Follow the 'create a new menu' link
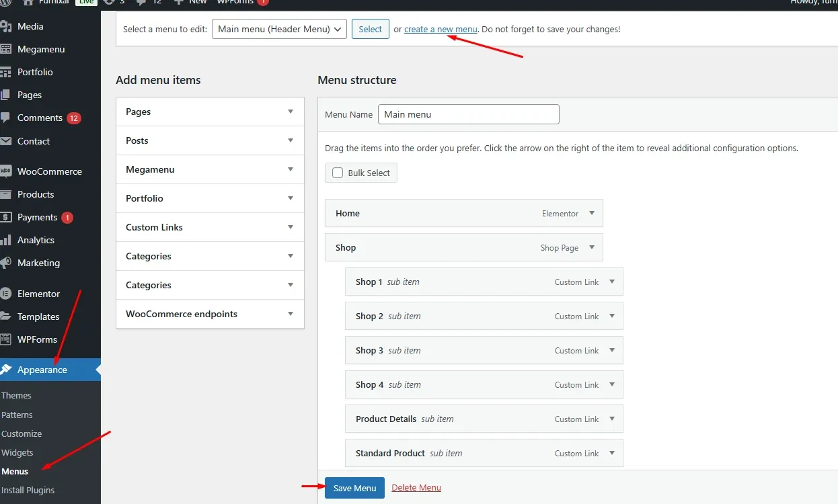Viewport: 838px width, 504px height. coord(441,29)
